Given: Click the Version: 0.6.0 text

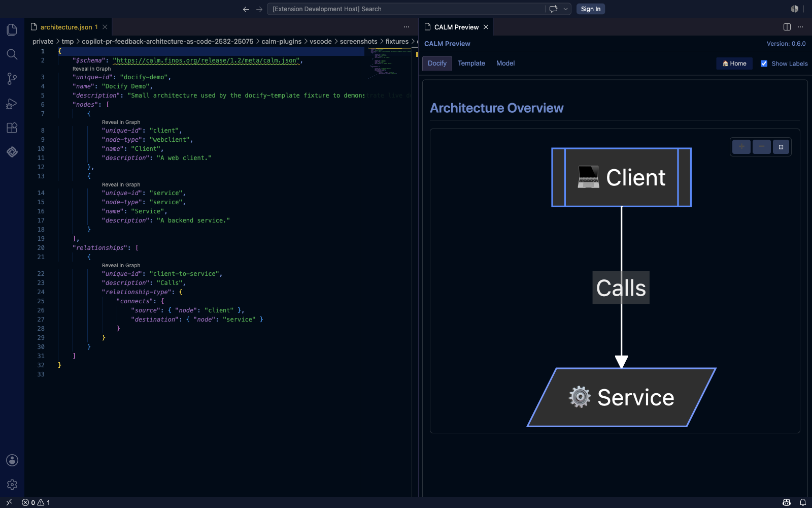Looking at the screenshot, I should coord(786,44).
